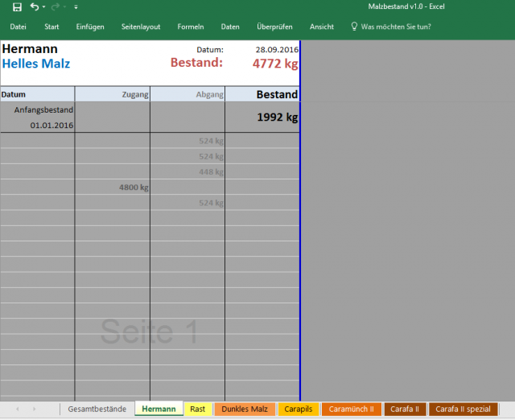Click the 'Was möchten Sie tun?' search field

(396, 27)
